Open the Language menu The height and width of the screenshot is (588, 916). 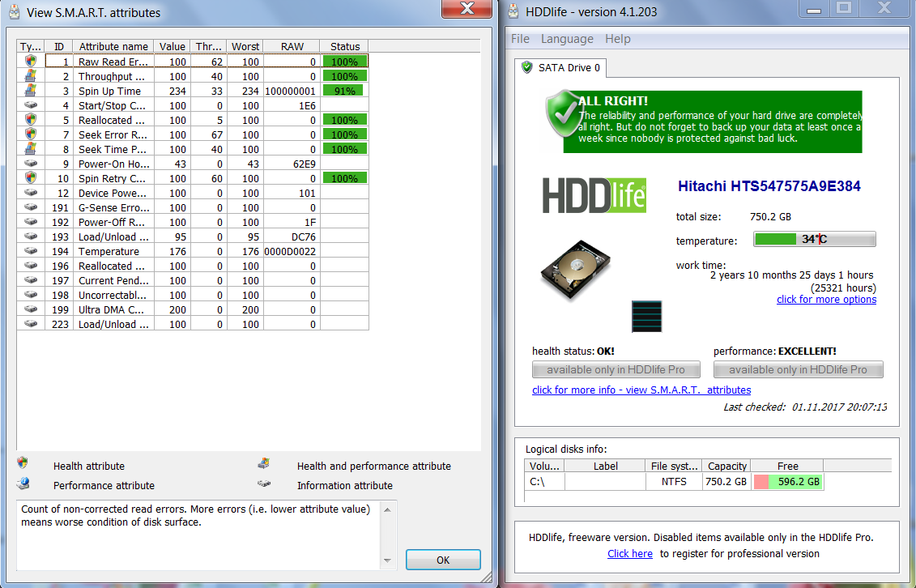[567, 39]
